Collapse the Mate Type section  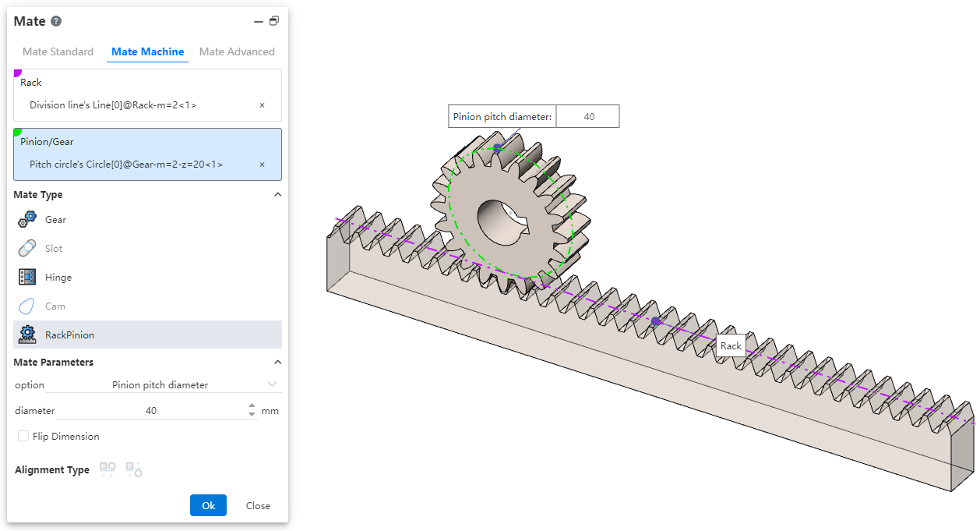pos(277,195)
